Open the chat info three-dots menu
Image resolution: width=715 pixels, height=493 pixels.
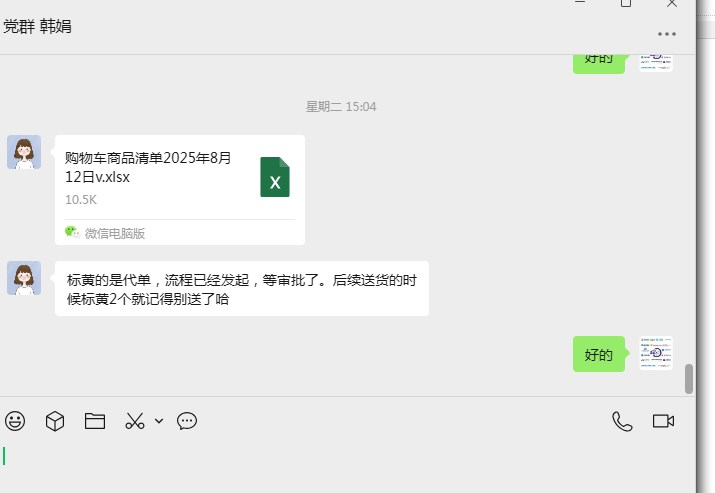pyautogui.click(x=667, y=34)
